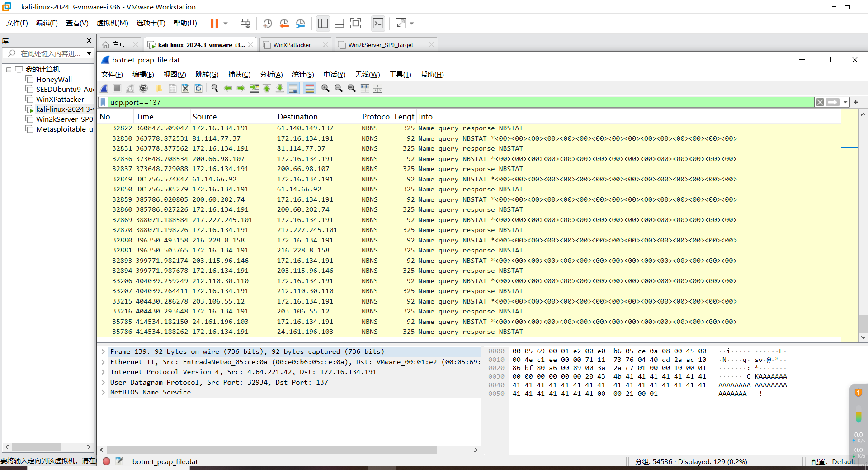Reset packet text to normal size
Image resolution: width=868 pixels, height=470 pixels.
click(x=352, y=88)
